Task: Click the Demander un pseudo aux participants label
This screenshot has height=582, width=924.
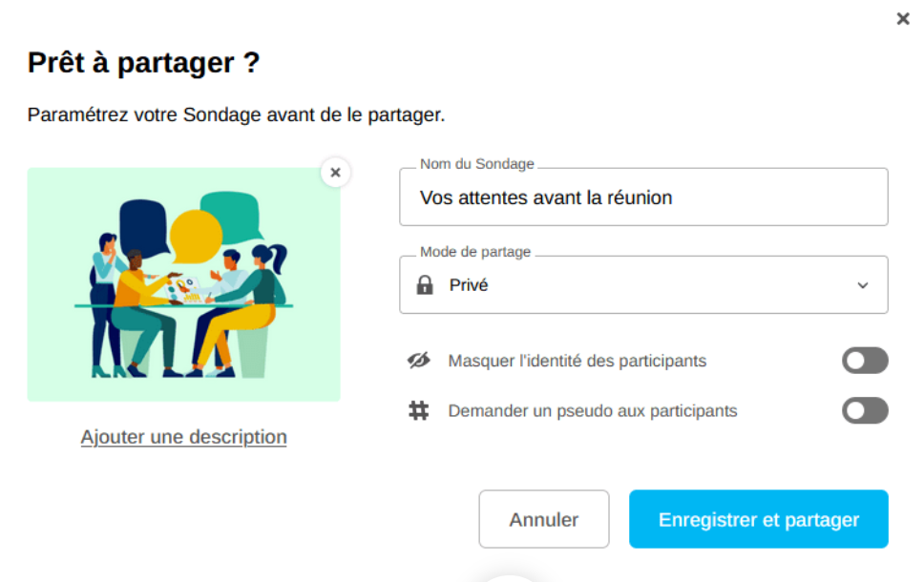Action: pyautogui.click(x=593, y=411)
